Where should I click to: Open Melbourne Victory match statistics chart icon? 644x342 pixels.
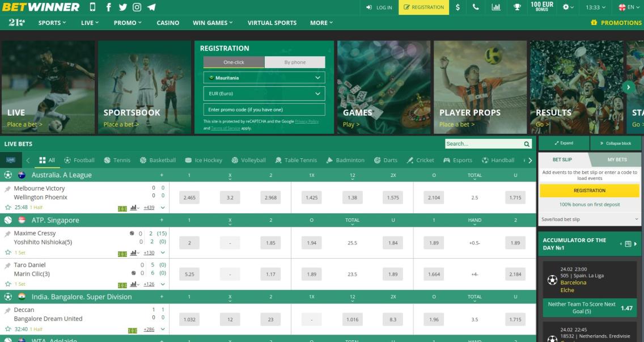pyautogui.click(x=134, y=208)
